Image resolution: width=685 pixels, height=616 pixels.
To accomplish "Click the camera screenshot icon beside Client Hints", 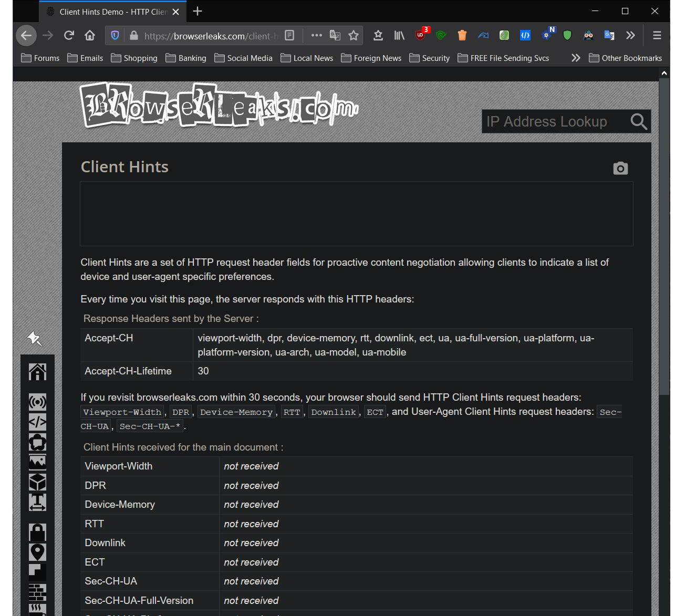I will coord(620,168).
